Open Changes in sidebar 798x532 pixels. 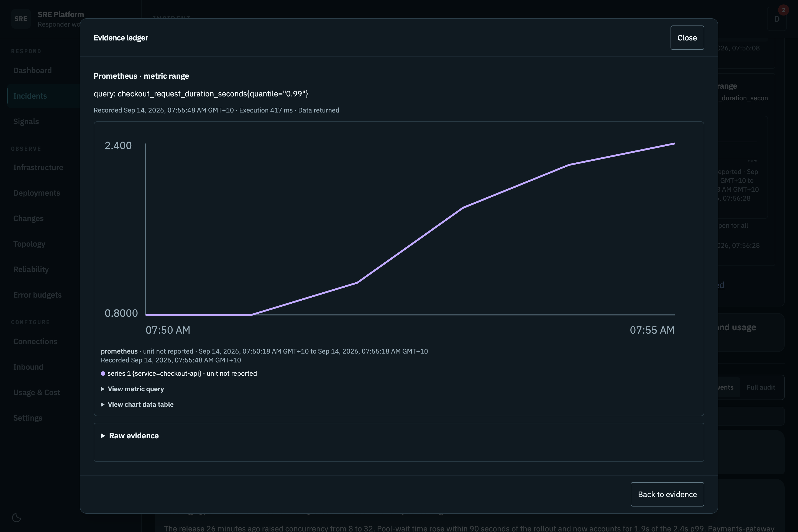point(29,219)
